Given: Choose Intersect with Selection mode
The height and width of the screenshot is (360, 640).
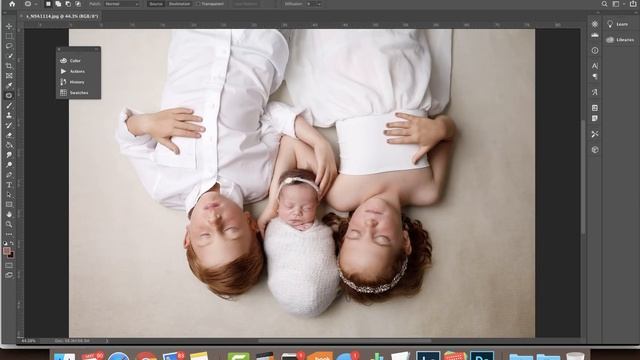Looking at the screenshot, I should pyautogui.click(x=78, y=4).
